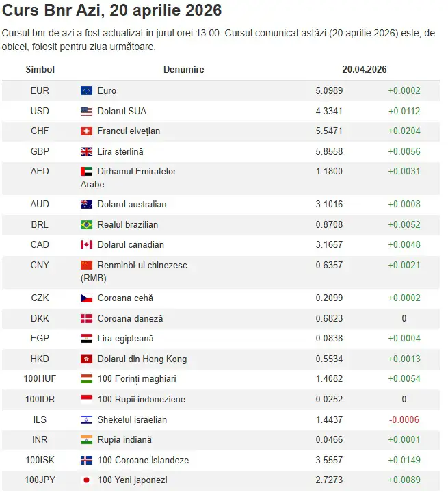Select the Simbol column header
This screenshot has height=492, width=448.
[x=40, y=69]
